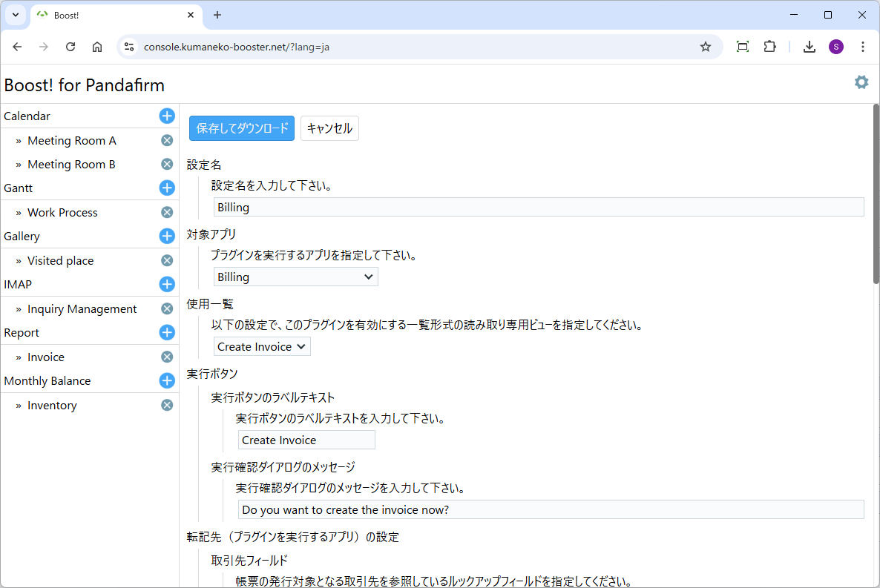Delete the Inquiry Management entry

(x=167, y=308)
